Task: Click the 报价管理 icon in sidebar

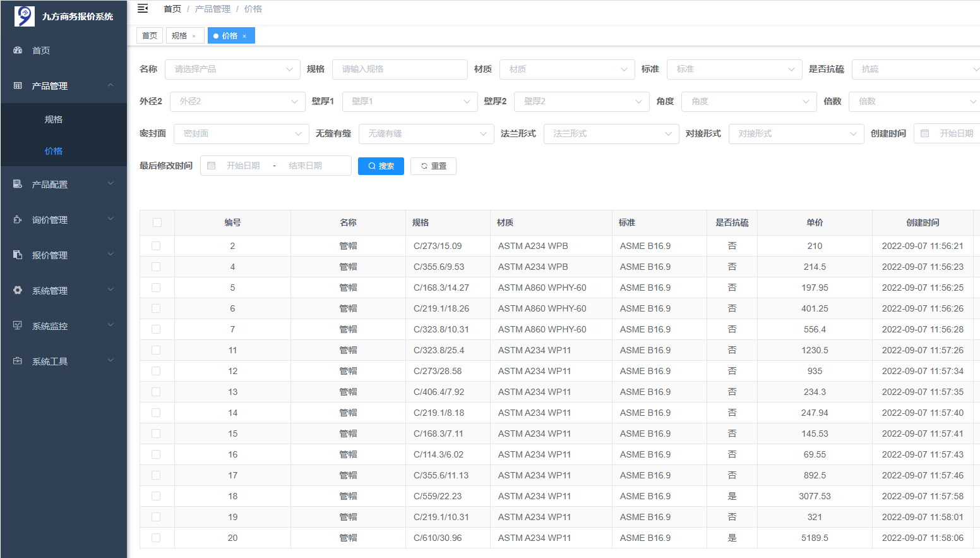Action: pos(18,255)
